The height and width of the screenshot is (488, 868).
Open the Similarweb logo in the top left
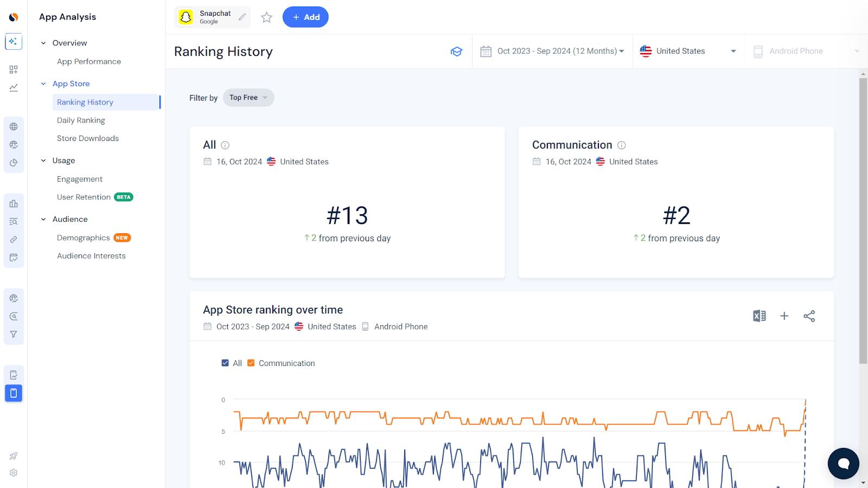click(x=13, y=16)
